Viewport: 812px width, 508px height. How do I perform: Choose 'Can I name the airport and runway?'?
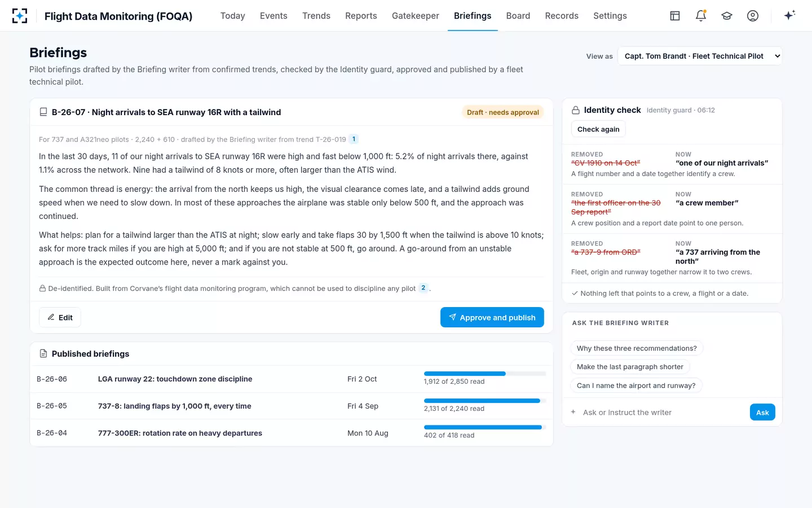click(636, 386)
